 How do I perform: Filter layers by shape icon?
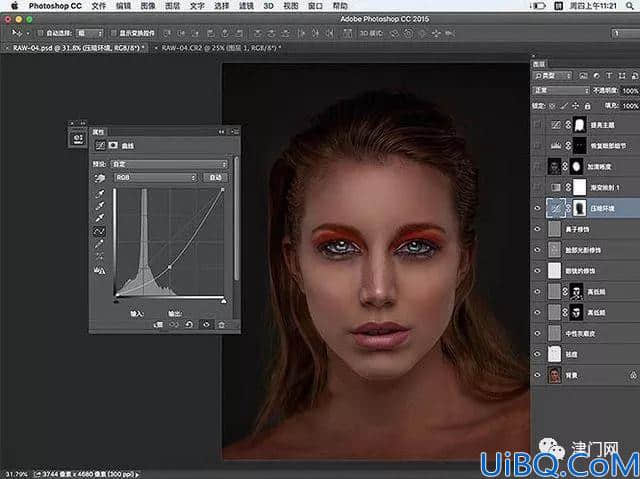click(622, 76)
